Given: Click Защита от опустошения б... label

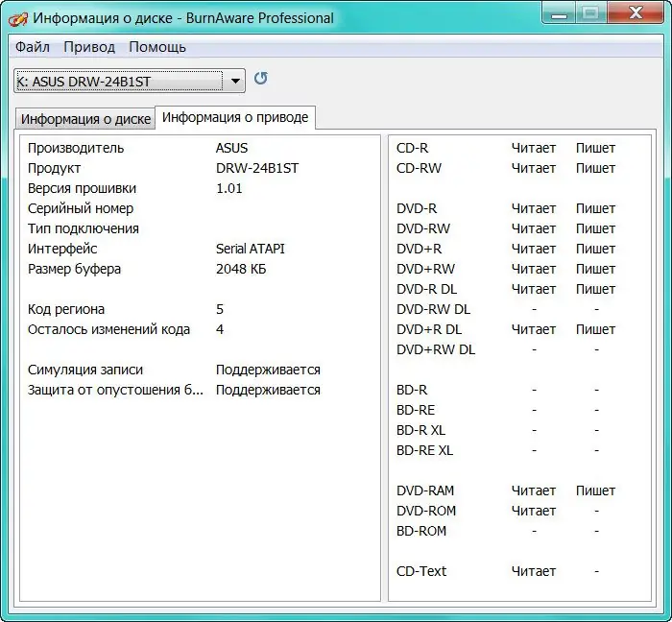Looking at the screenshot, I should (x=116, y=390).
